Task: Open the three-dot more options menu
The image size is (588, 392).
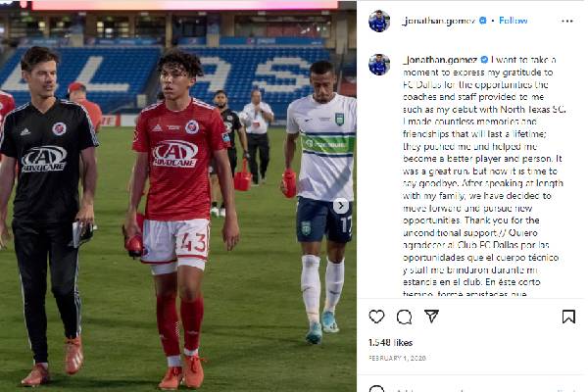Action: tap(567, 21)
